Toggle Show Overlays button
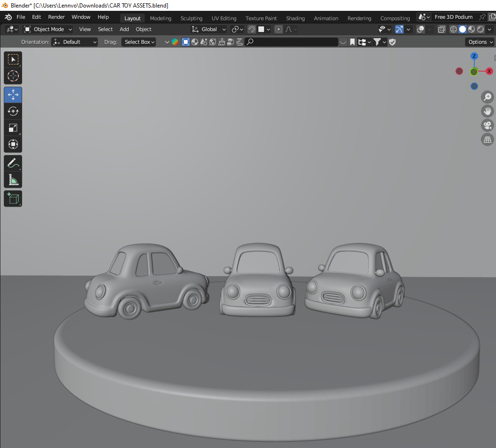Image resolution: width=496 pixels, height=448 pixels. [421, 29]
